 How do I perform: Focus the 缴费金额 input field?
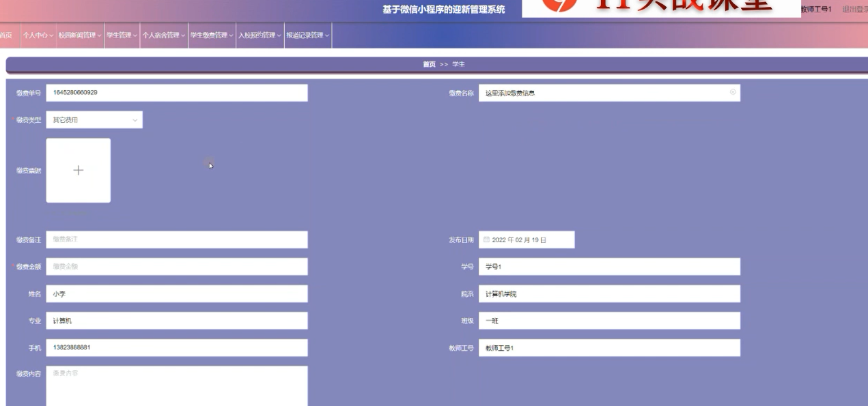(x=177, y=267)
